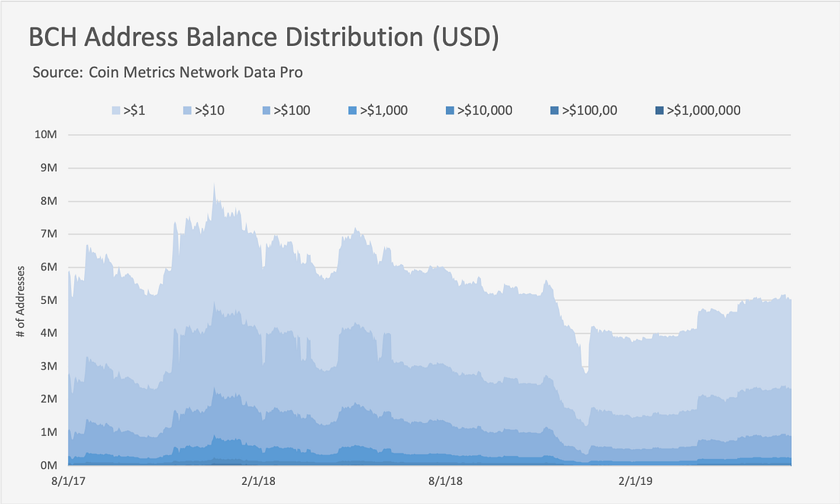Click the >$1,000,000 legend color swatch
Viewport: 840px width, 504px height.
(x=659, y=111)
